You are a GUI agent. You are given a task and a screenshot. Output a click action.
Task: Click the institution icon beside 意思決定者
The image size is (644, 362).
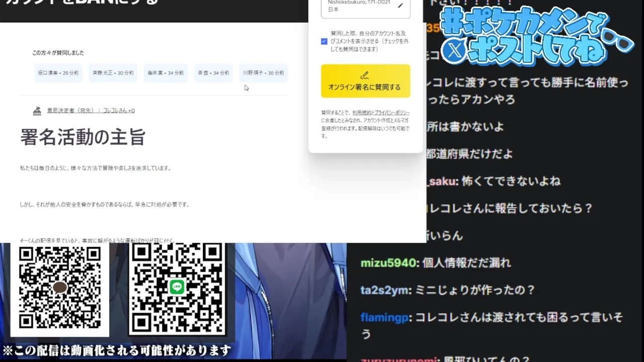point(37,111)
